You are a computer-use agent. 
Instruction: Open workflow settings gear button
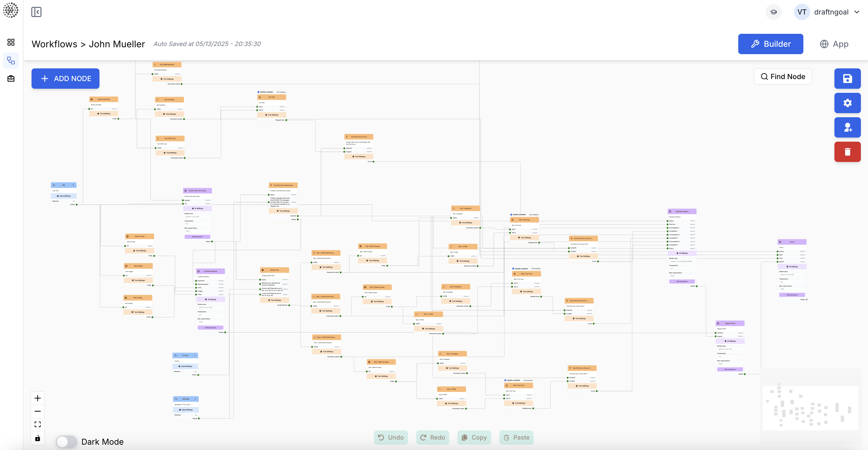[x=847, y=103]
